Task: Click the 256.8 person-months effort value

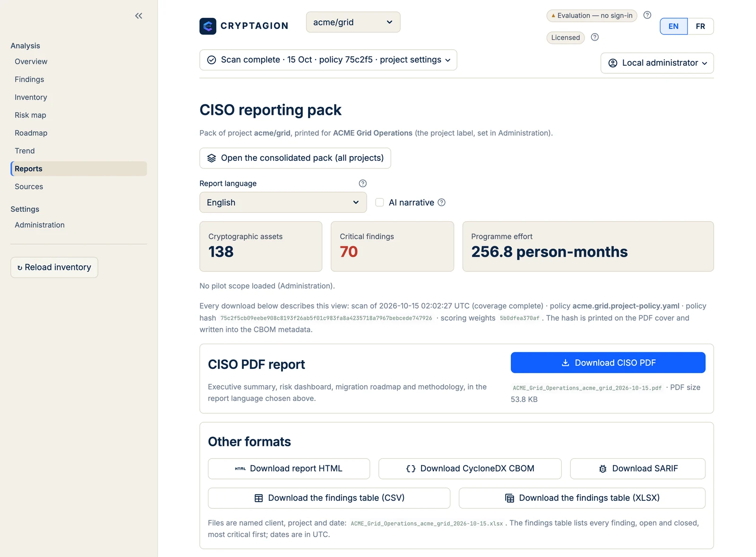Action: [x=549, y=252]
